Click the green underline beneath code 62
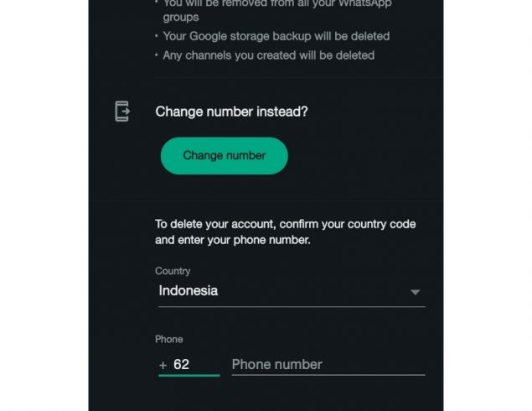 (x=189, y=375)
